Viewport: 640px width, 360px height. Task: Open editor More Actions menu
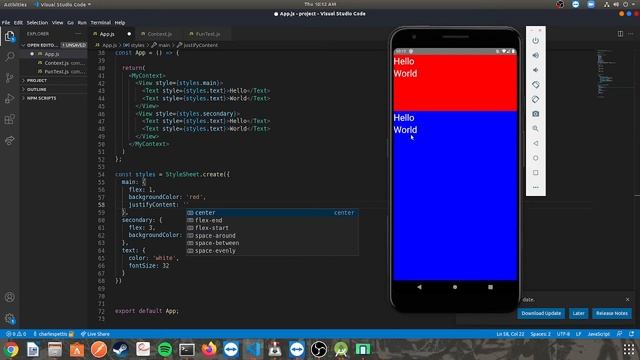631,34
